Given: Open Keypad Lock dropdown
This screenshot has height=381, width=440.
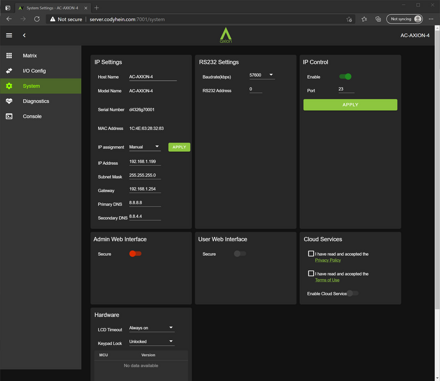Looking at the screenshot, I should click(x=152, y=342).
